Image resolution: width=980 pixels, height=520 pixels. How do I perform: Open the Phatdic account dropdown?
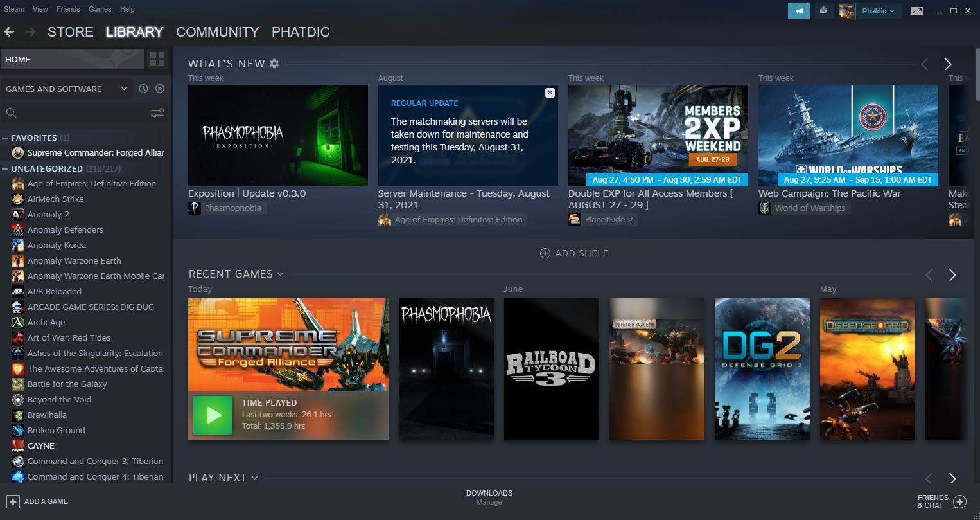pos(878,11)
